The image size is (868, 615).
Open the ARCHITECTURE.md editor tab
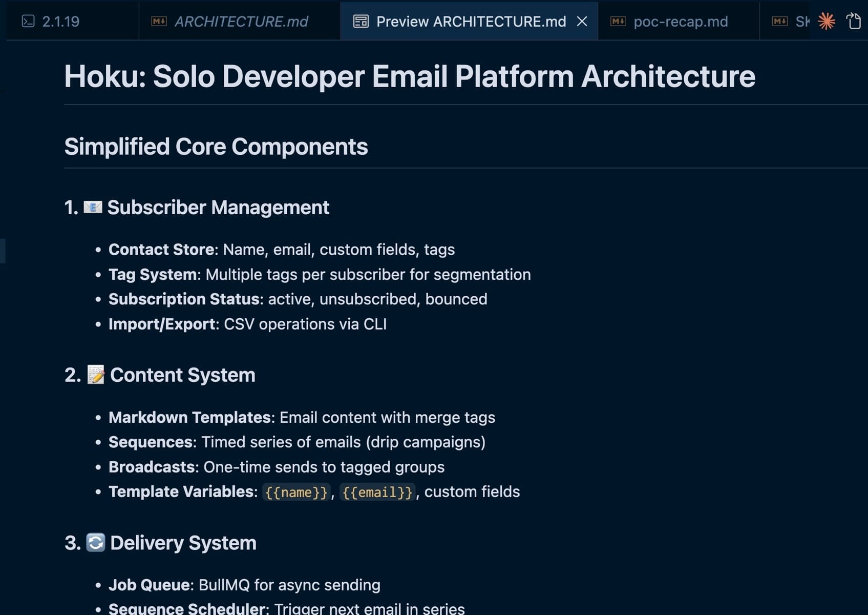coord(241,22)
